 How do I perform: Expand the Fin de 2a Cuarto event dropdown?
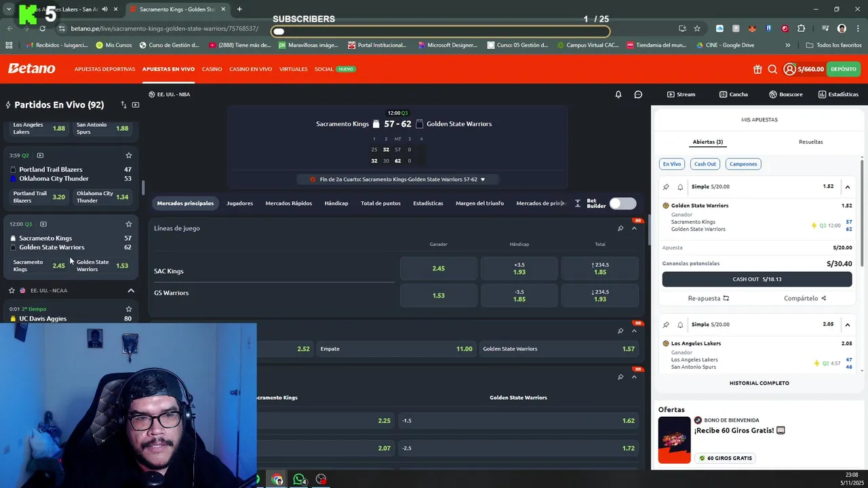click(x=483, y=180)
